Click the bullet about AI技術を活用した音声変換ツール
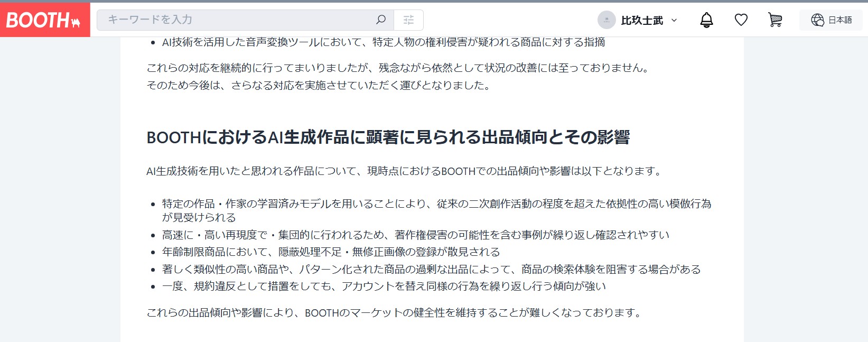This screenshot has height=342, width=868. click(384, 42)
